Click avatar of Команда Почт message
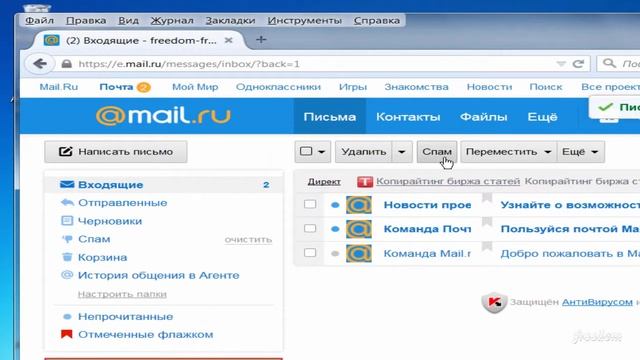Viewport: 640px width, 360px height. pyautogui.click(x=359, y=229)
